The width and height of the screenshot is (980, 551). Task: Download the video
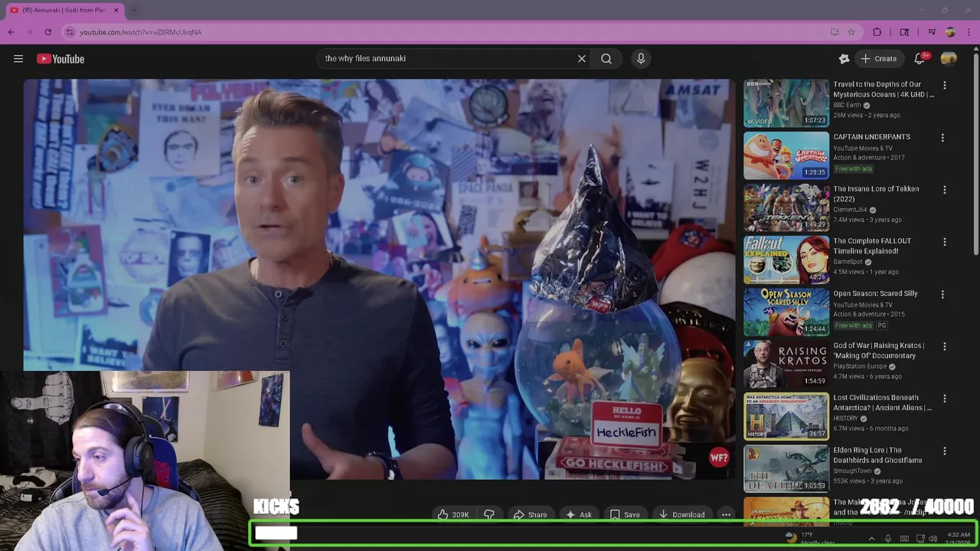pyautogui.click(x=681, y=515)
